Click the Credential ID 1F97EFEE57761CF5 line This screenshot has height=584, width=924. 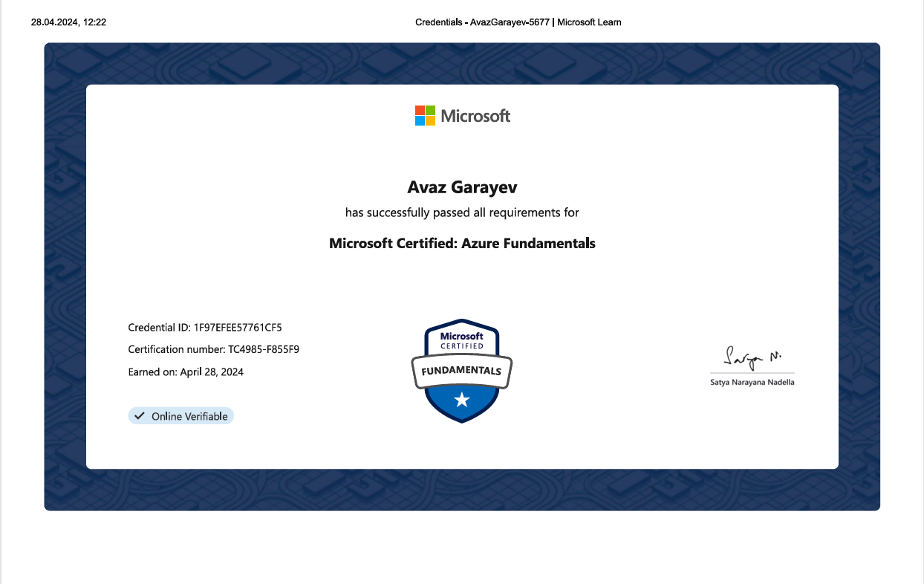tap(205, 327)
